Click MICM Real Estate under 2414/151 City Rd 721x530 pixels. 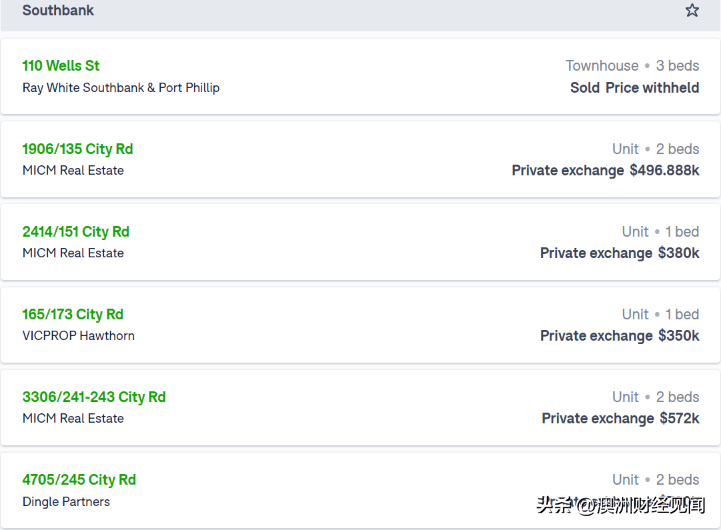[x=73, y=253]
